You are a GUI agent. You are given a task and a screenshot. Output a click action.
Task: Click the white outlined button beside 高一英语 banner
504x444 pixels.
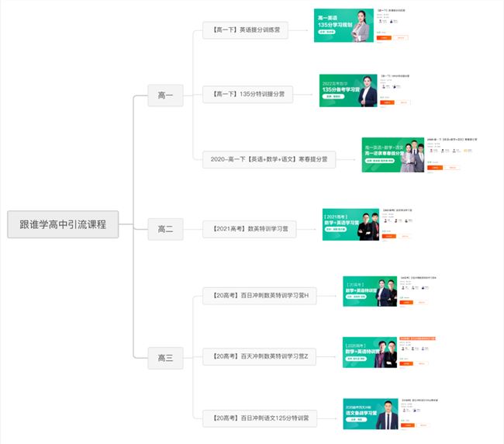point(401,37)
